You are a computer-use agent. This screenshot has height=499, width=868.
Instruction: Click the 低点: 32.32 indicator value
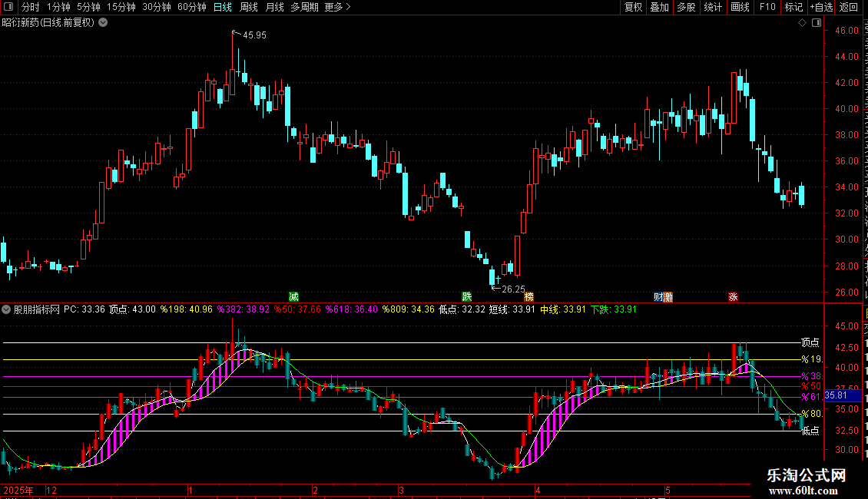click(462, 309)
